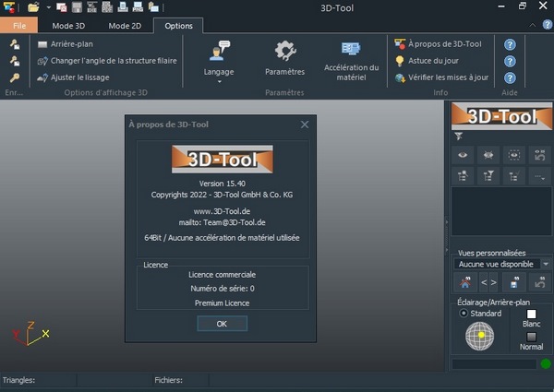Open the folder icon in quick access toolbar
Image resolution: width=554 pixels, height=392 pixels.
point(34,6)
